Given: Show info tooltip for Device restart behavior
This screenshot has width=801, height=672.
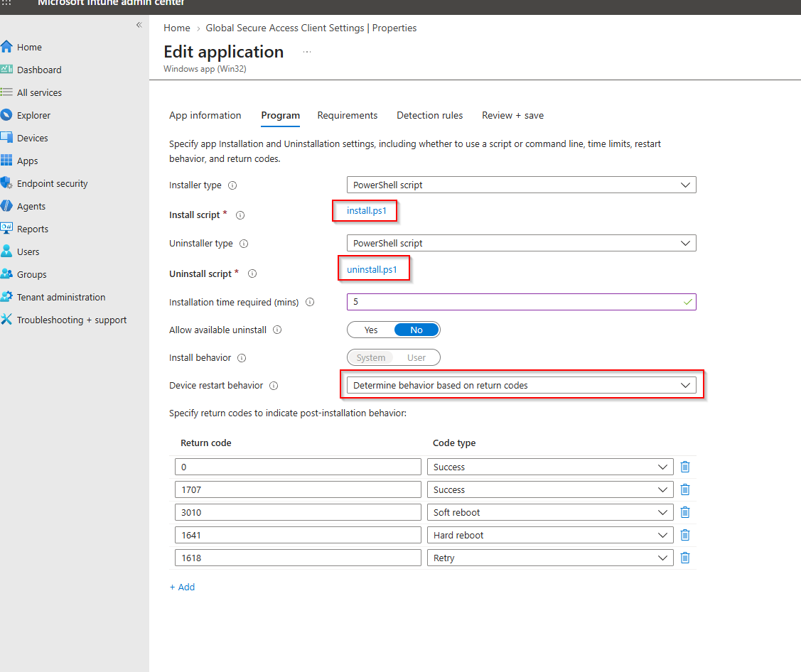Looking at the screenshot, I should click(274, 386).
